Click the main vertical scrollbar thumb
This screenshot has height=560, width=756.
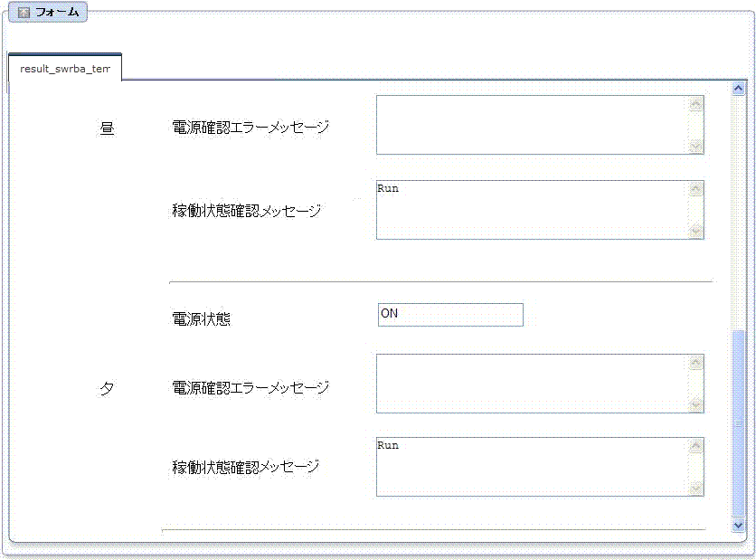pos(738,423)
